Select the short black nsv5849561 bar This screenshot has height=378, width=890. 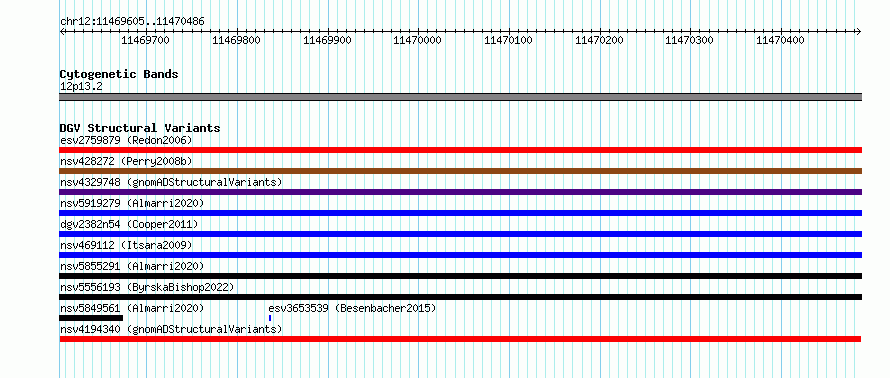pos(91,318)
